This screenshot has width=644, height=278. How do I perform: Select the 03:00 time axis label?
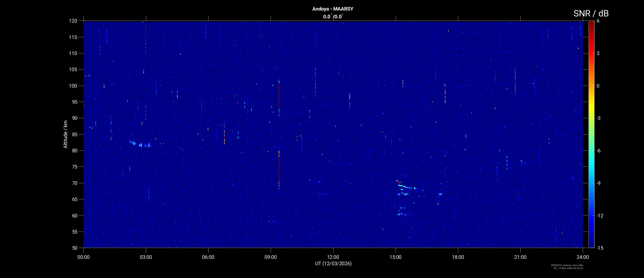click(x=146, y=257)
